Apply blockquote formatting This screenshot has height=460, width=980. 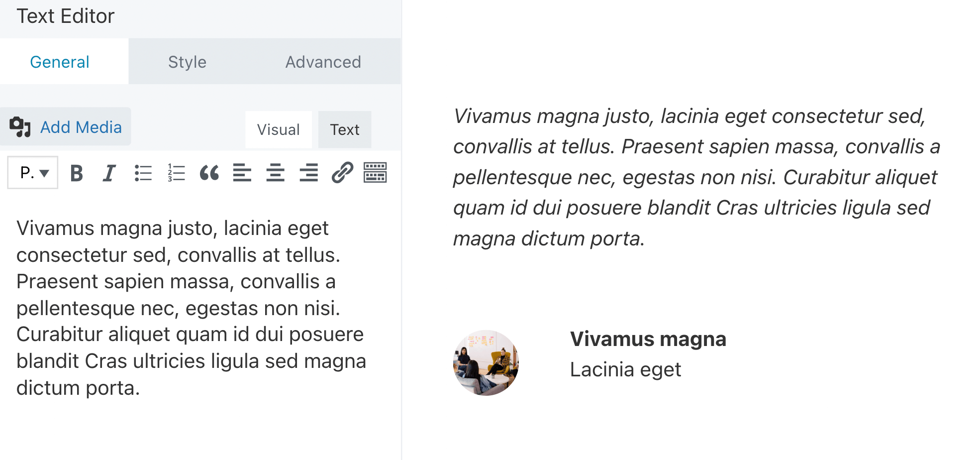tap(209, 173)
